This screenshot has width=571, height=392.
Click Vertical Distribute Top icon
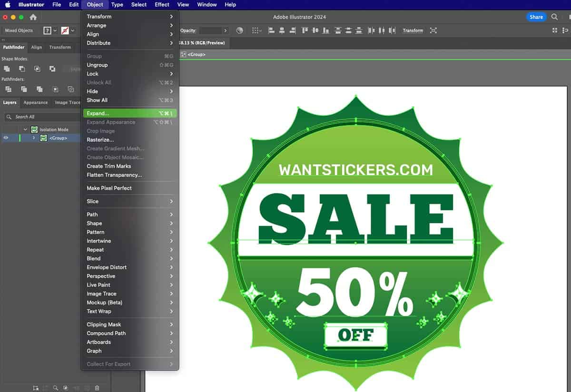[338, 30]
